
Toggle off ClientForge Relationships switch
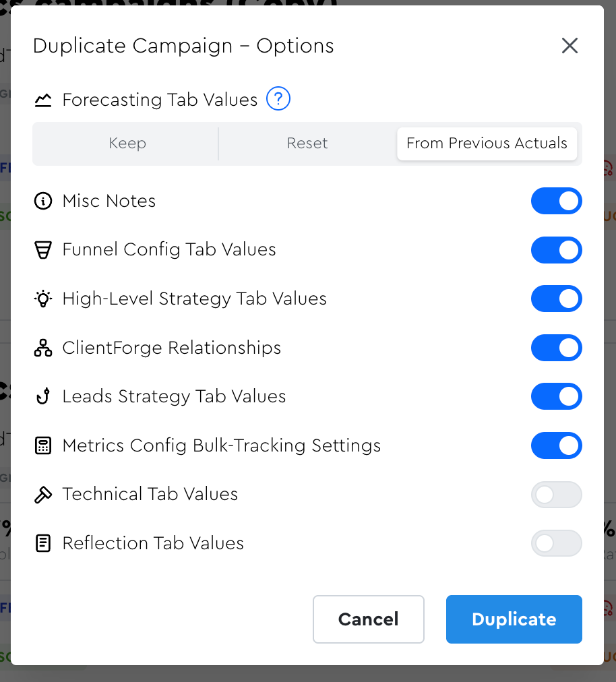coord(556,348)
